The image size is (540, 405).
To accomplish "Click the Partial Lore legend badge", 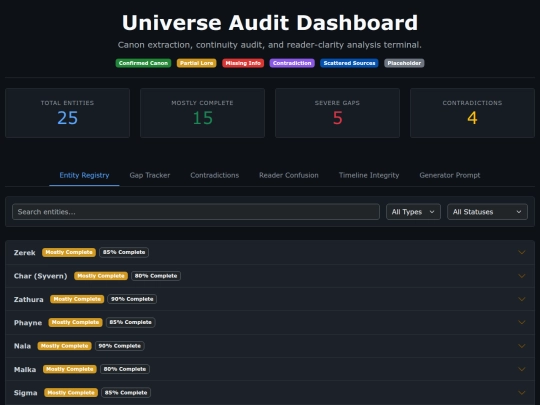I will tap(197, 63).
